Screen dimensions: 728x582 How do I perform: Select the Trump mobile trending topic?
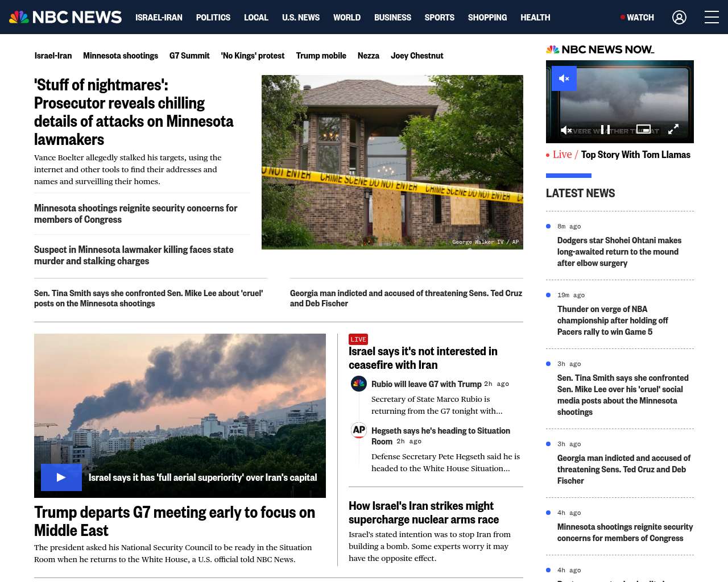pos(321,55)
